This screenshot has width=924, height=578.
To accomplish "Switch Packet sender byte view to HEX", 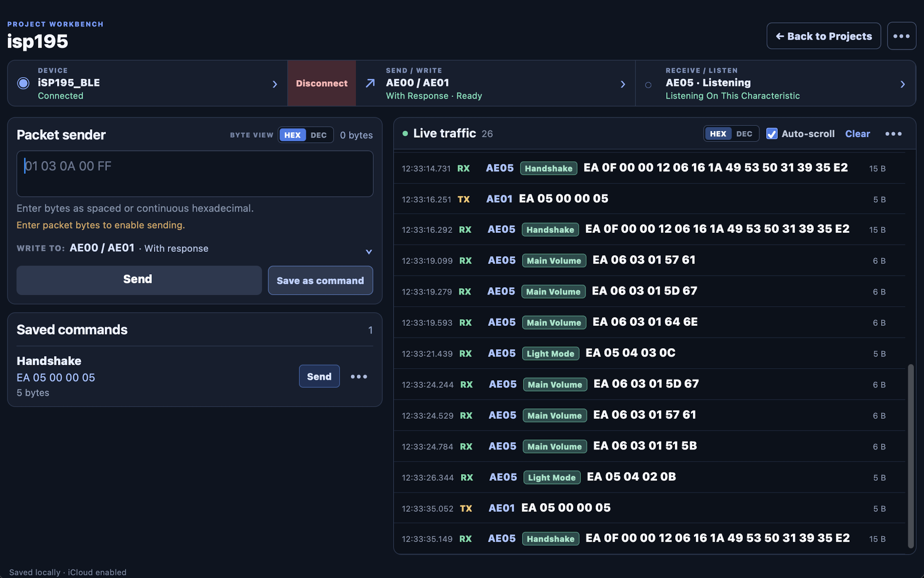I will coord(292,135).
